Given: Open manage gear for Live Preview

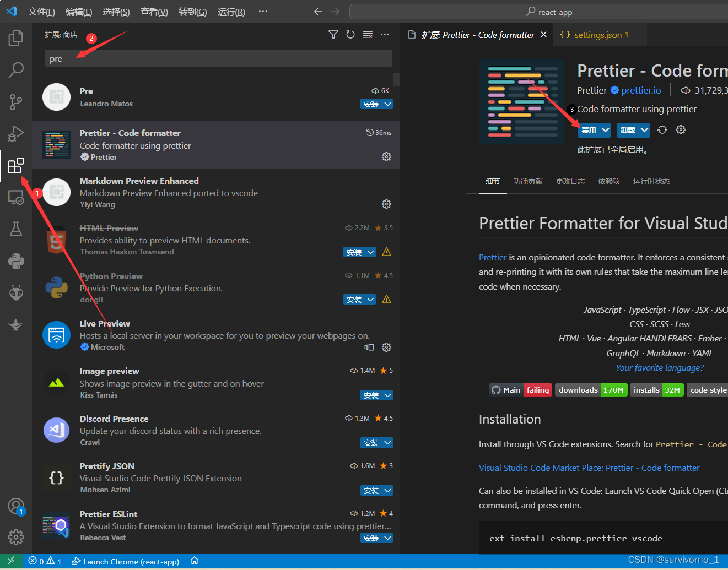Looking at the screenshot, I should point(386,348).
